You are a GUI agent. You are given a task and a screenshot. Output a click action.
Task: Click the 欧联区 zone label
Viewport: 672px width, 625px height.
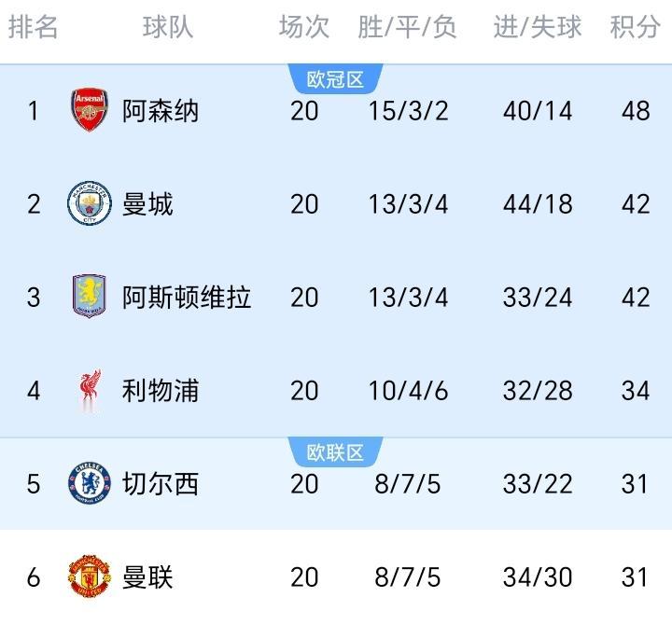(336, 453)
